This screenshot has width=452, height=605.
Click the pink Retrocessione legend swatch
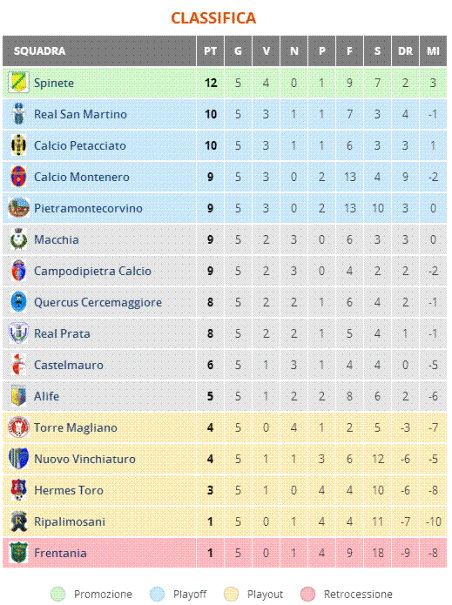tap(308, 594)
